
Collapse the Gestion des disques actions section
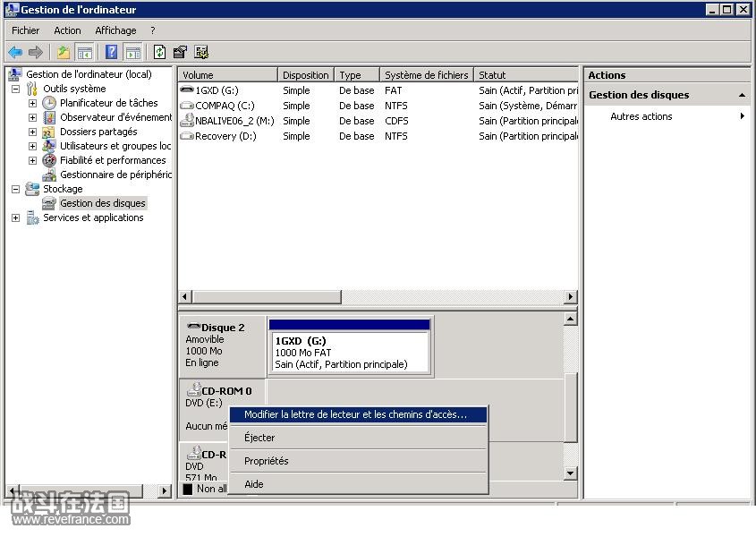coord(742,95)
